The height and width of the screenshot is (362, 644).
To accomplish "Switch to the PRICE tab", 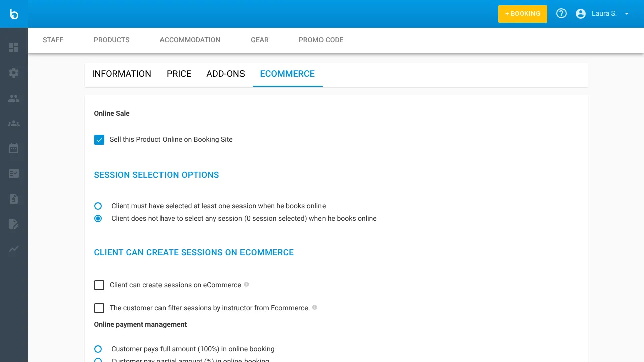I will coord(179,74).
